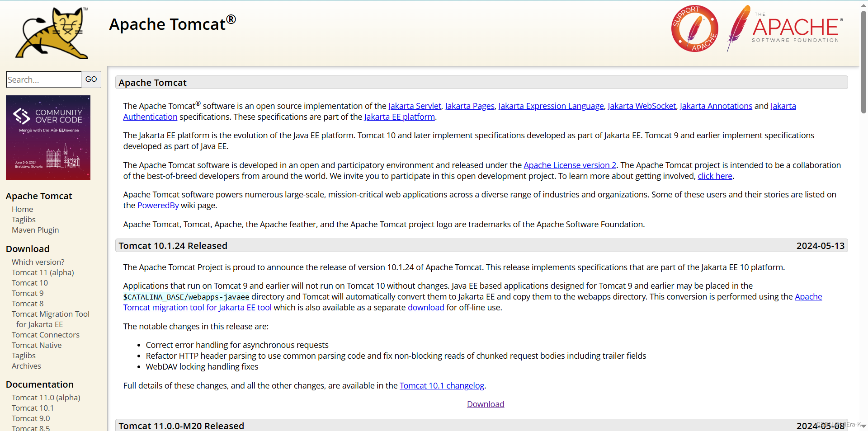This screenshot has height=431, width=868.
Task: Open the Archives link
Action: [x=26, y=366]
